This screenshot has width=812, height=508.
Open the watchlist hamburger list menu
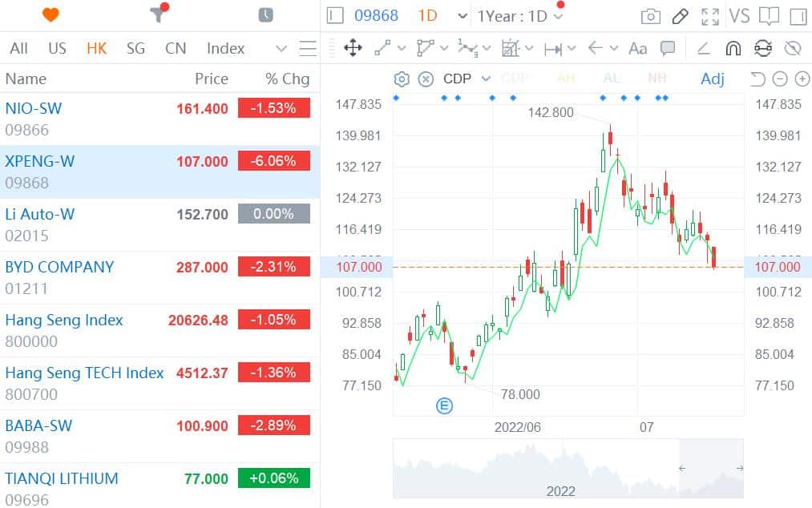point(308,48)
